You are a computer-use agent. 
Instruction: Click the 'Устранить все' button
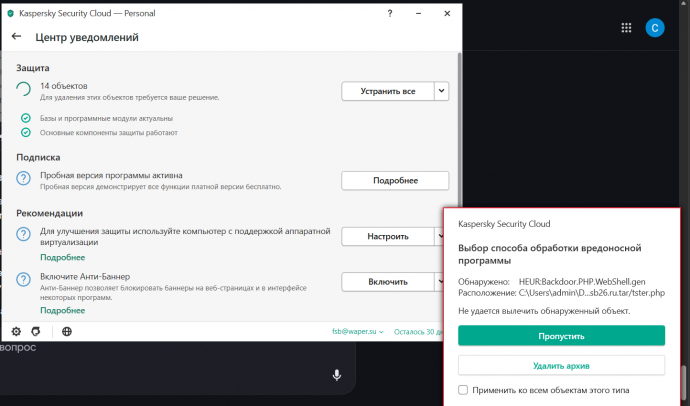(388, 91)
